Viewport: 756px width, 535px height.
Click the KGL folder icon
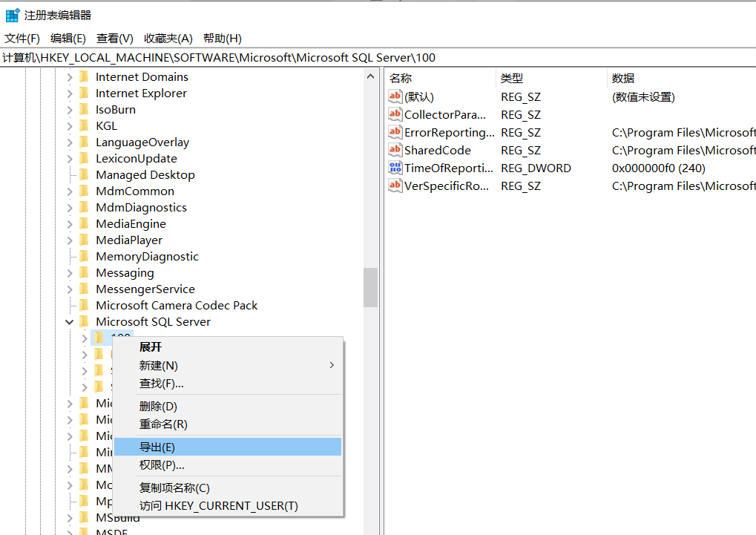point(84,126)
